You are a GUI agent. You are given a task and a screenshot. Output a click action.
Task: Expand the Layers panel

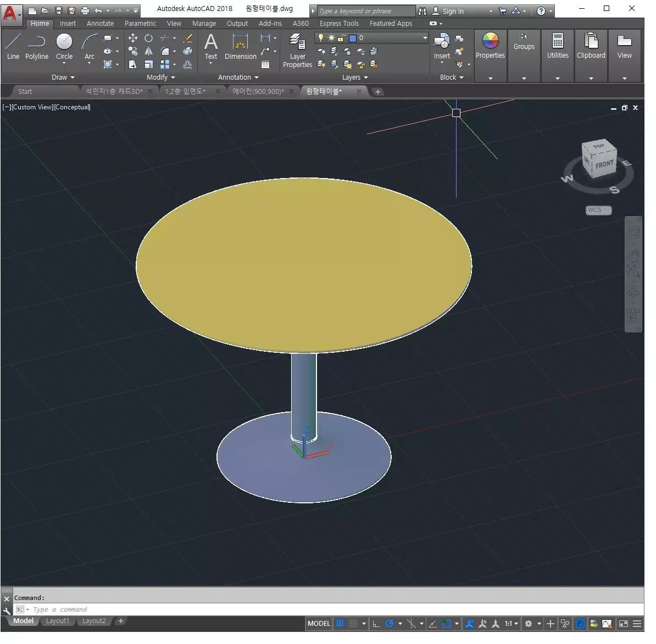click(x=355, y=77)
